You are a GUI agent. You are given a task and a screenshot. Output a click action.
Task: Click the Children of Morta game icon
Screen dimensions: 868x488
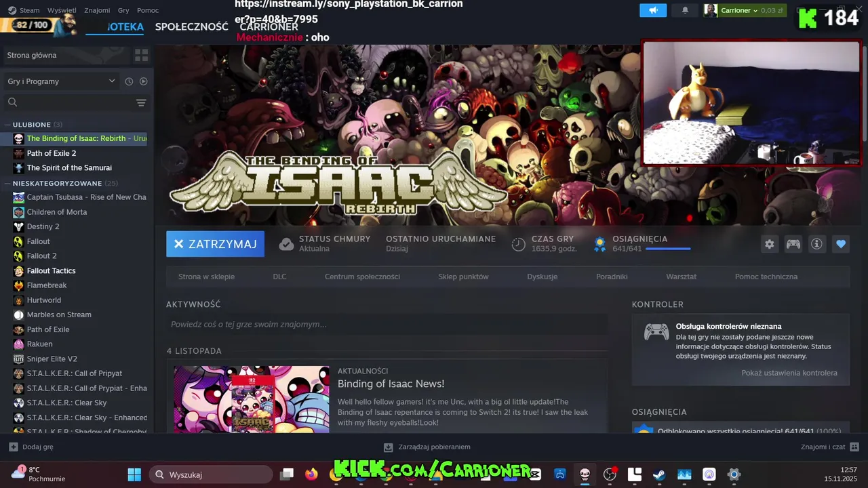tap(19, 212)
